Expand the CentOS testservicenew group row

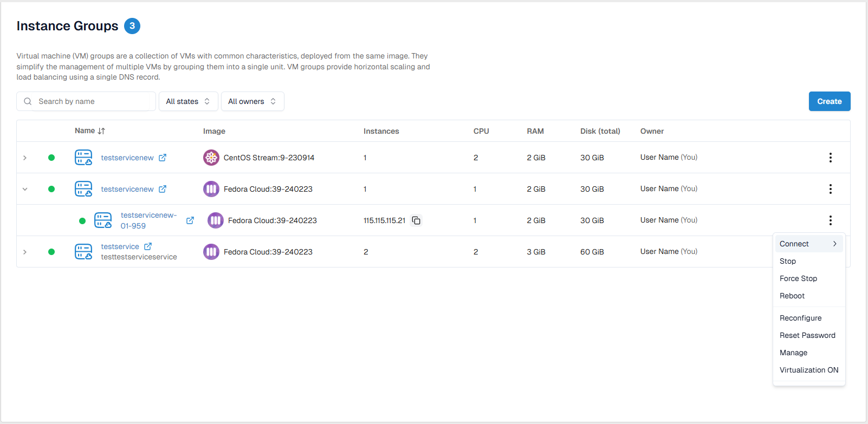pyautogui.click(x=25, y=158)
